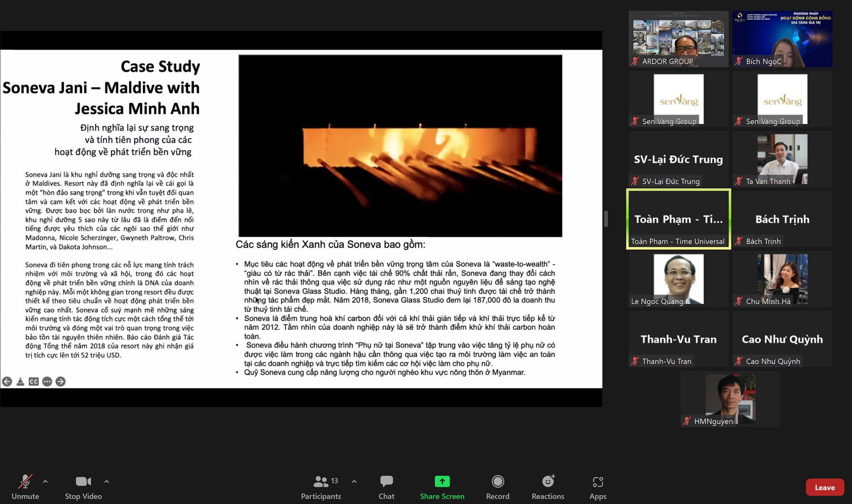Leave the meeting
The height and width of the screenshot is (504, 852).
(x=824, y=487)
